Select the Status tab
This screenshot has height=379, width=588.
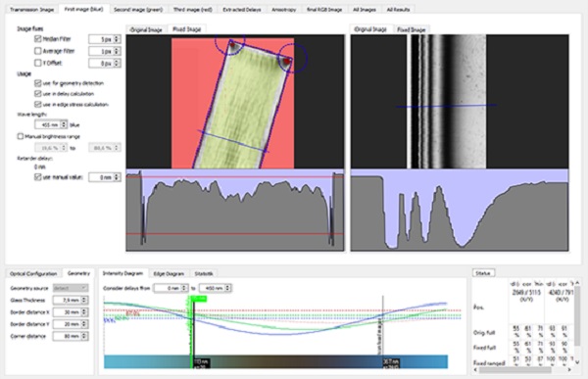click(x=483, y=273)
